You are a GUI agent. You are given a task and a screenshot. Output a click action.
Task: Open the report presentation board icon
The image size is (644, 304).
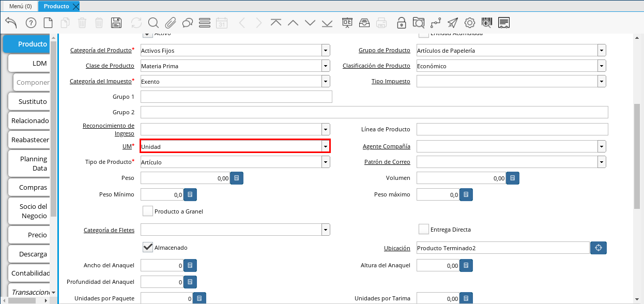tap(347, 23)
